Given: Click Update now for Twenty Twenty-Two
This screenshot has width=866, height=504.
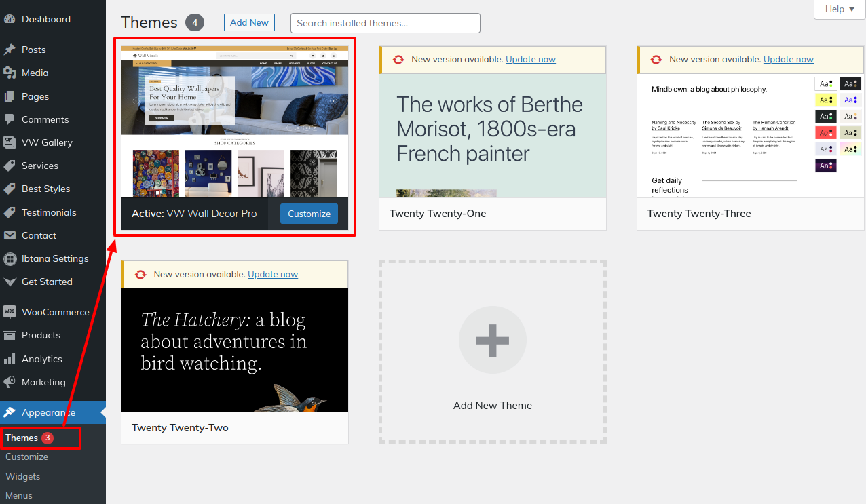Looking at the screenshot, I should [x=272, y=275].
